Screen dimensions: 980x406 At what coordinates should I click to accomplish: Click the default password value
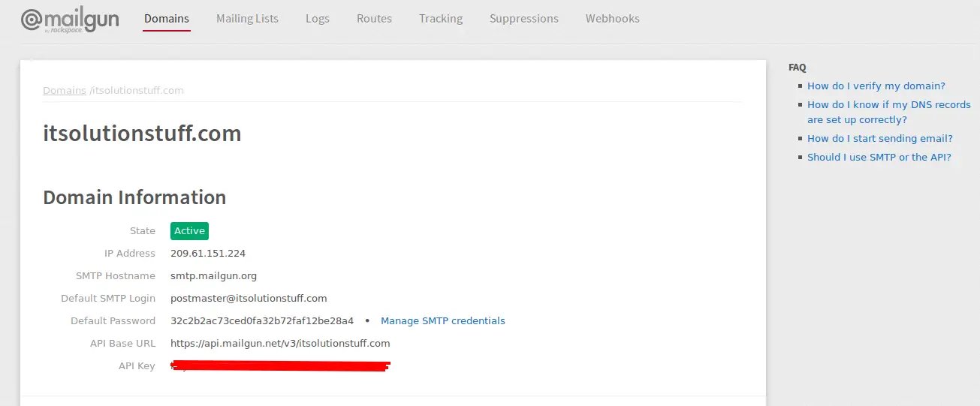point(262,321)
